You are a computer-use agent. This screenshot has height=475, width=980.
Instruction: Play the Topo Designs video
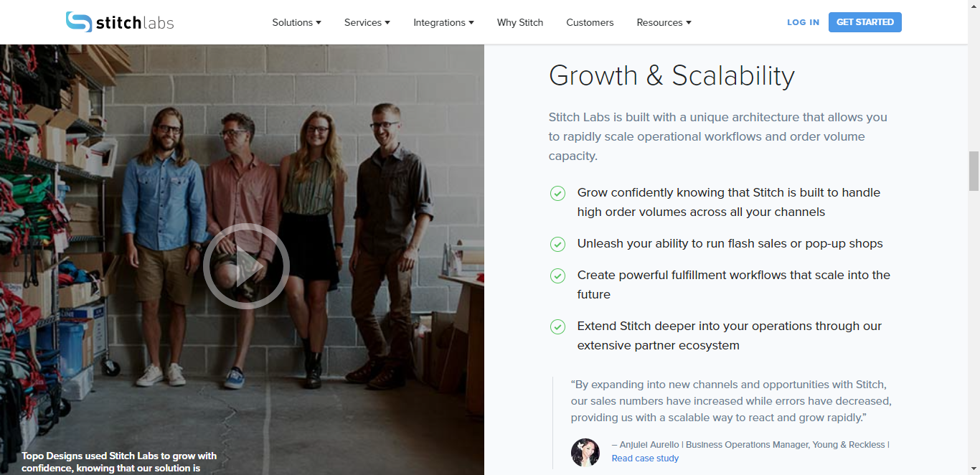coord(246,266)
